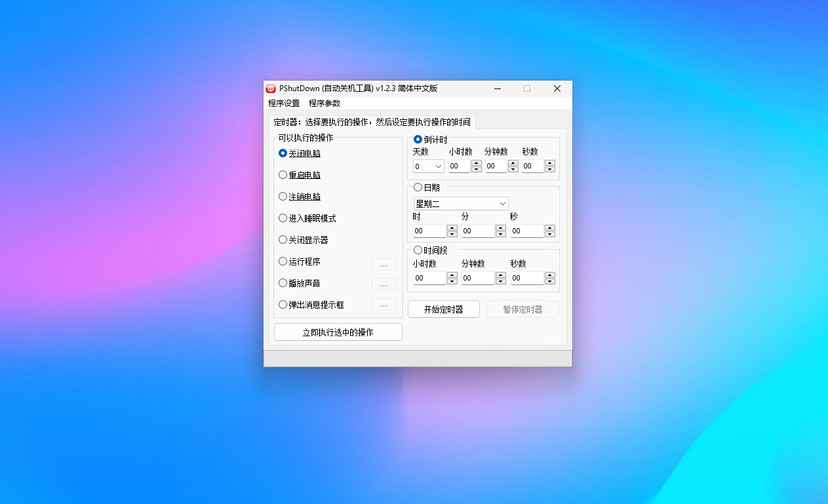Open the sound picker next to 播放声音

pyautogui.click(x=384, y=284)
